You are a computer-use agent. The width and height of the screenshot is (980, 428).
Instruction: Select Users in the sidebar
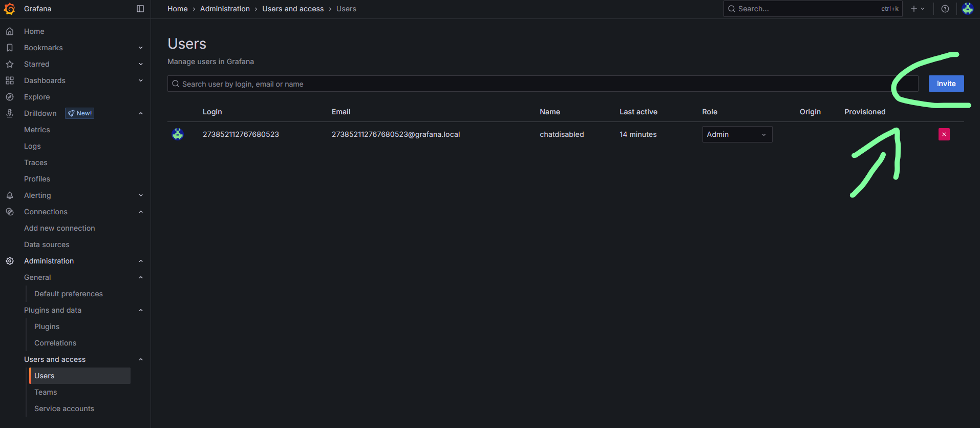point(80,376)
